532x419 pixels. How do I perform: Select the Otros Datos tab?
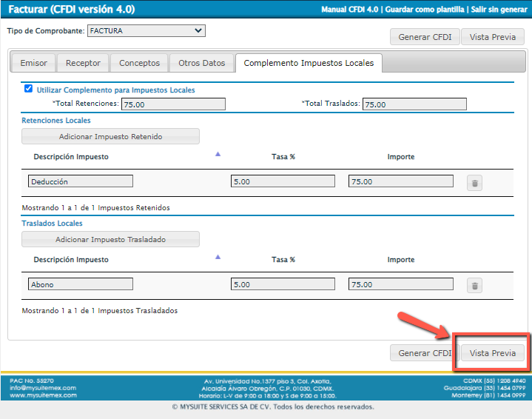point(201,64)
